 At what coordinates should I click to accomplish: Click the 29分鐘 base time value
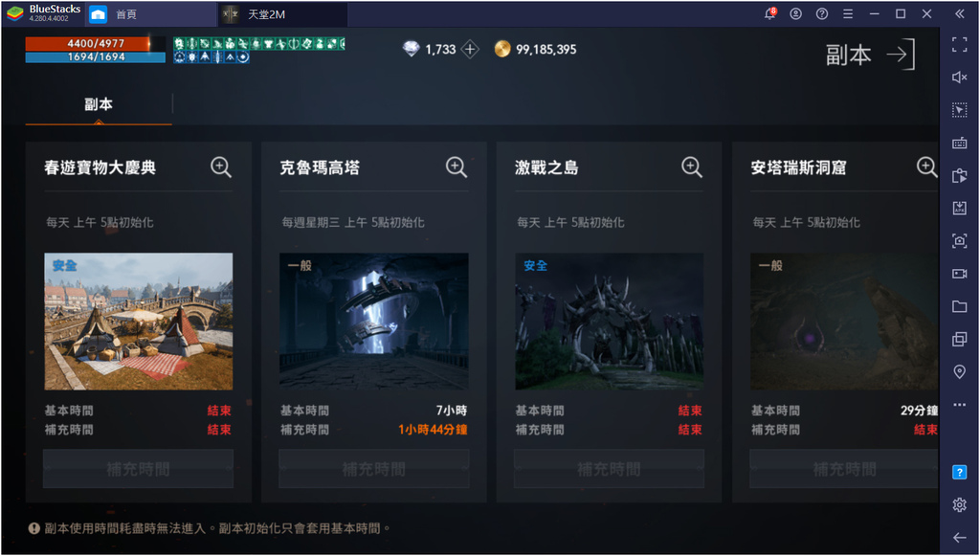pos(919,411)
